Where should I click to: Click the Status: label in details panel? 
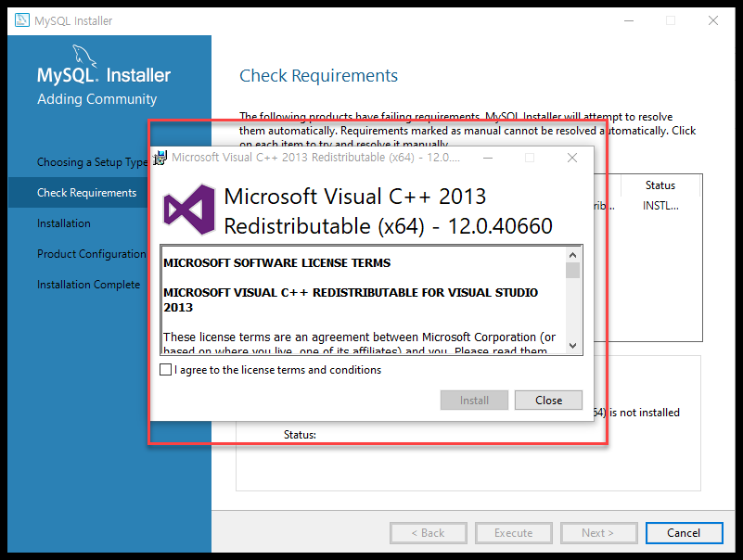point(300,435)
